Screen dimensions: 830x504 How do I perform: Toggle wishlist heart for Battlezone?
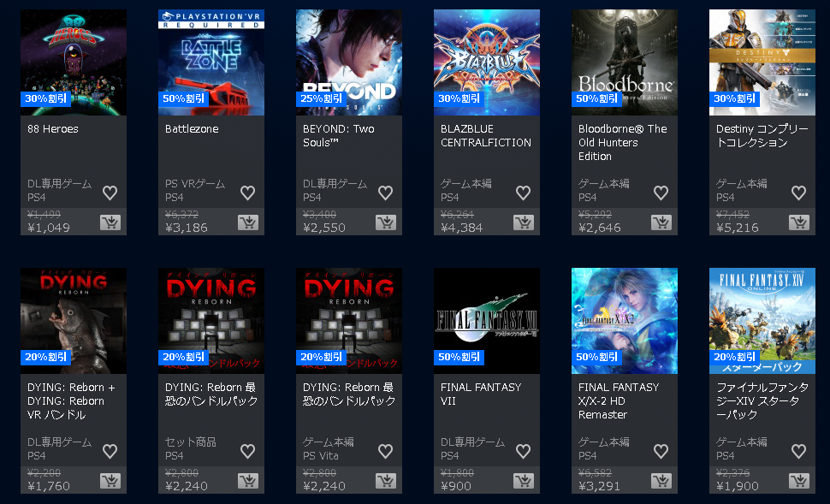point(248,193)
